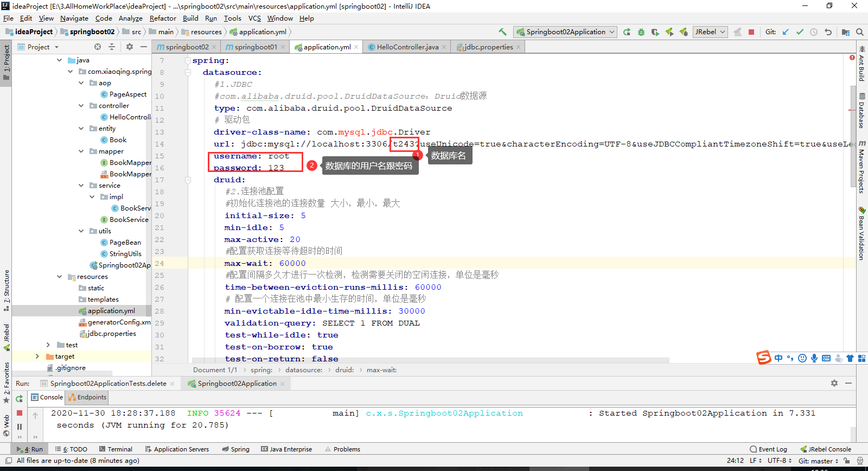Expand the target folder
Screen dimensions: 868x471
tap(37, 357)
